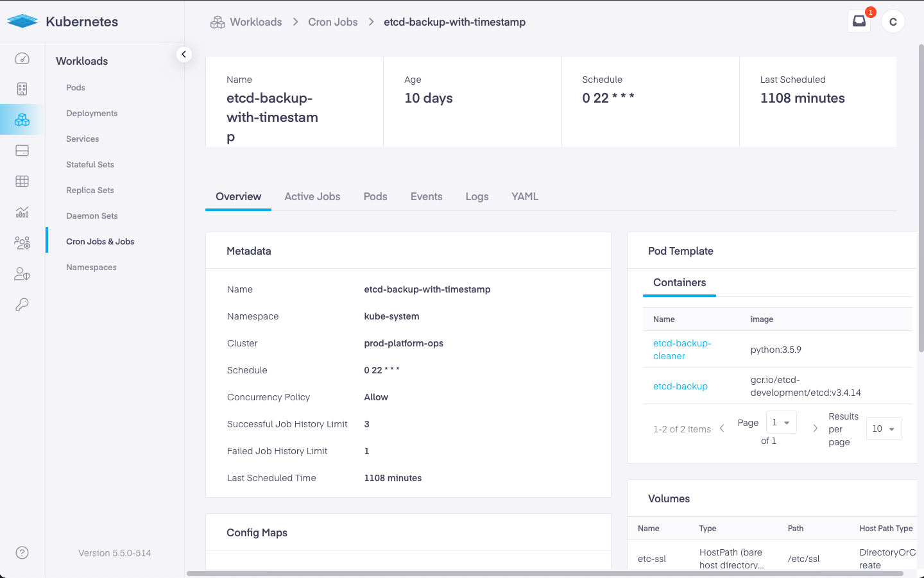
Task: Switch to the YAML tab
Action: pos(524,196)
